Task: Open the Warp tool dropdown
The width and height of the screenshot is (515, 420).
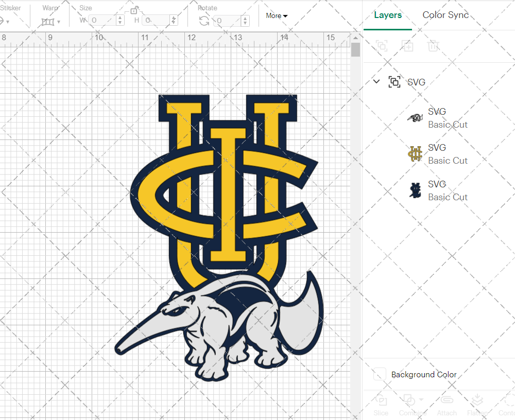Action: (x=59, y=22)
